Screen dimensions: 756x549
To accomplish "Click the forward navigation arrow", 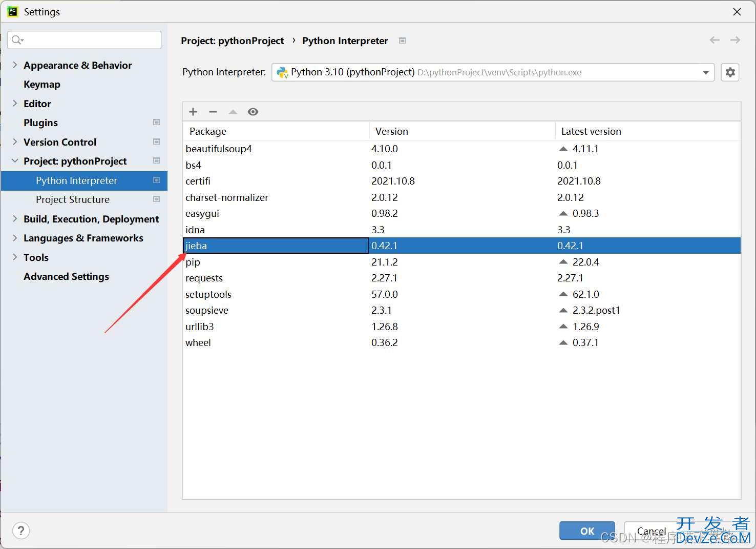I will tap(736, 40).
